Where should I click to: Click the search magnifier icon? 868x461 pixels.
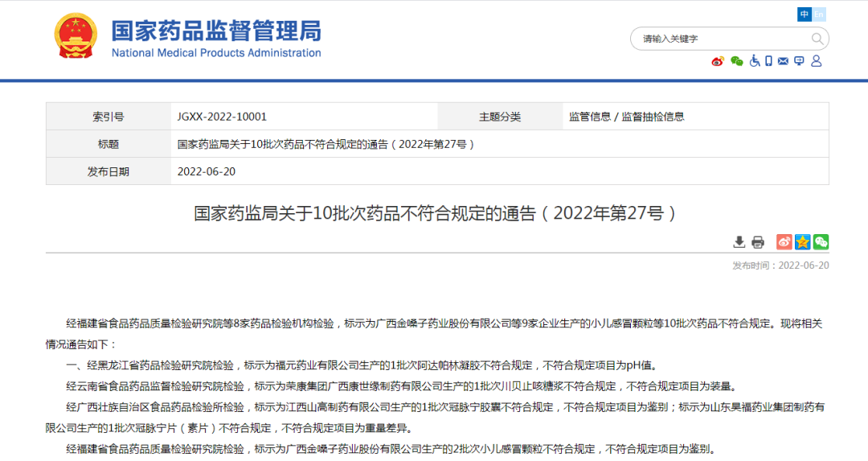[x=817, y=39]
